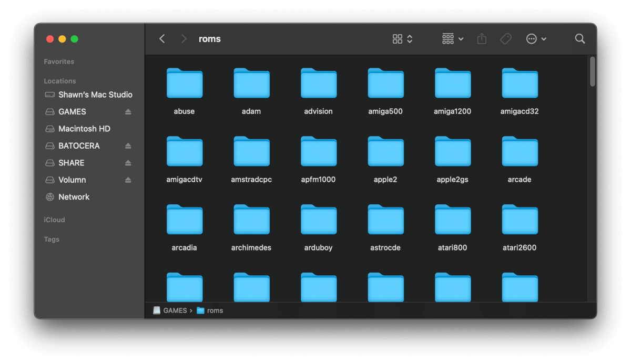Eject the BATOCERA volume
This screenshot has width=631, height=364.
click(128, 146)
